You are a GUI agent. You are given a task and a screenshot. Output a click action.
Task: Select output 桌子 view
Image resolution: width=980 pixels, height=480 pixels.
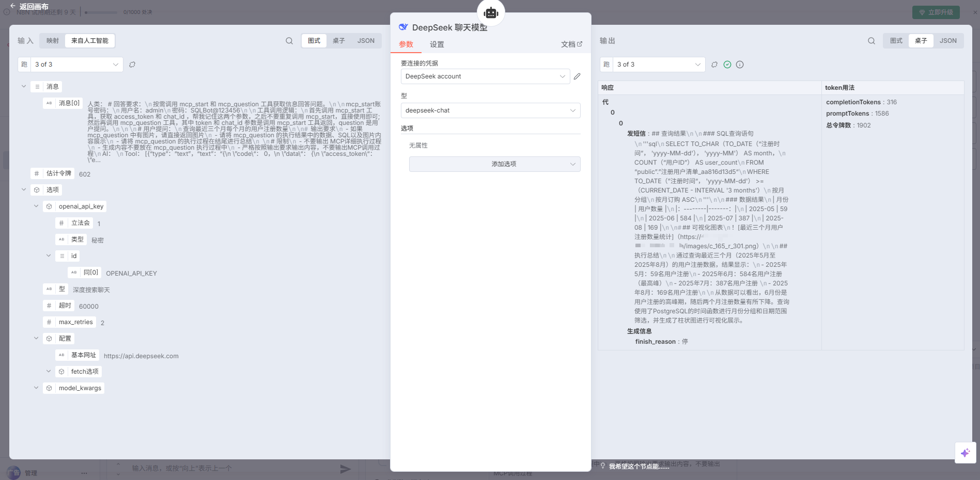(921, 41)
